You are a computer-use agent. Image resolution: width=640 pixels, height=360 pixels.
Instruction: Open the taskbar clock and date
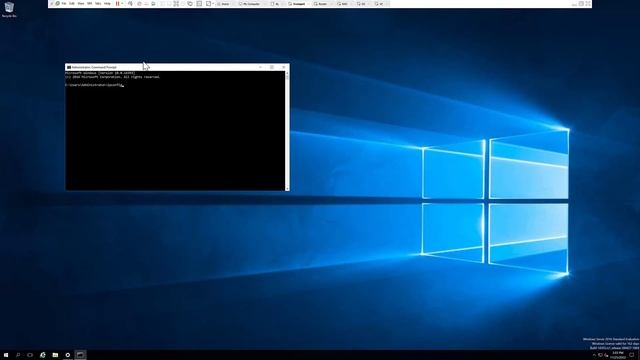click(x=618, y=355)
